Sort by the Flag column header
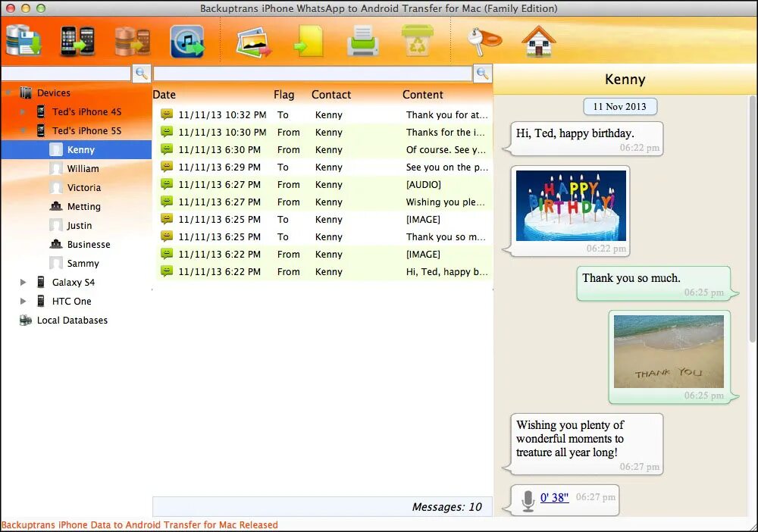 point(283,95)
